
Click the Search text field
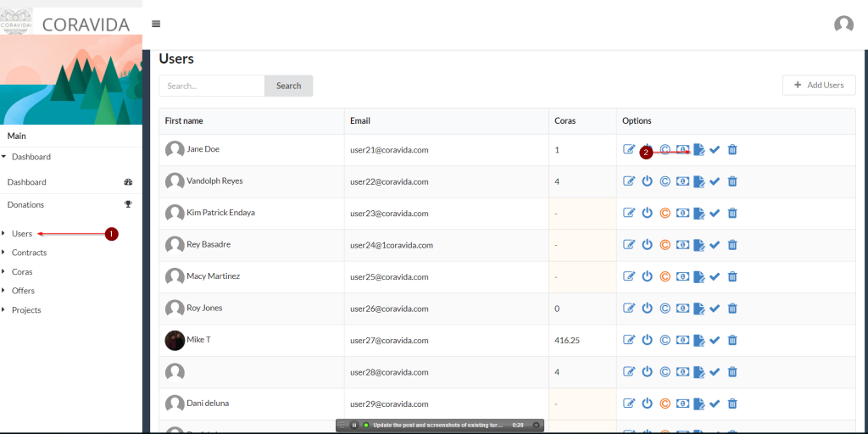(x=212, y=86)
